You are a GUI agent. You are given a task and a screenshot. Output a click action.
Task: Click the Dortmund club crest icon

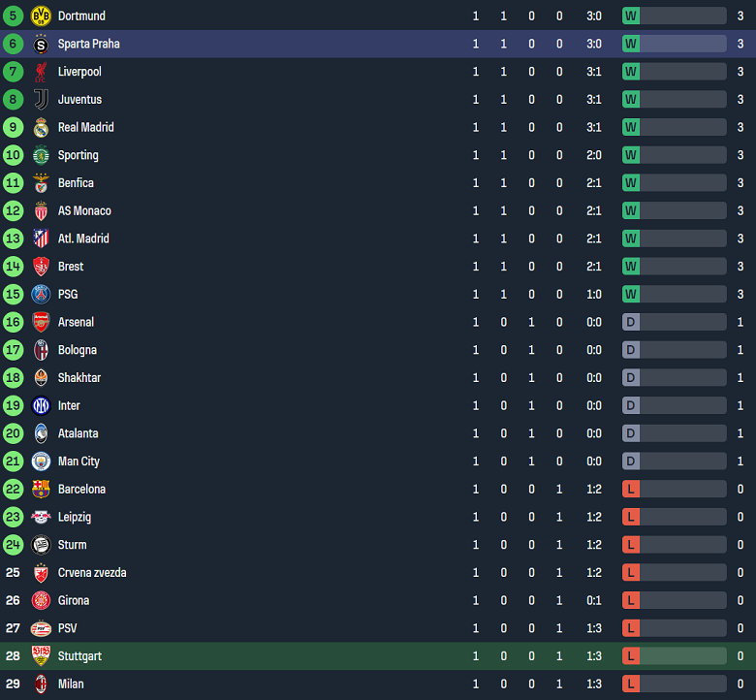(x=41, y=16)
